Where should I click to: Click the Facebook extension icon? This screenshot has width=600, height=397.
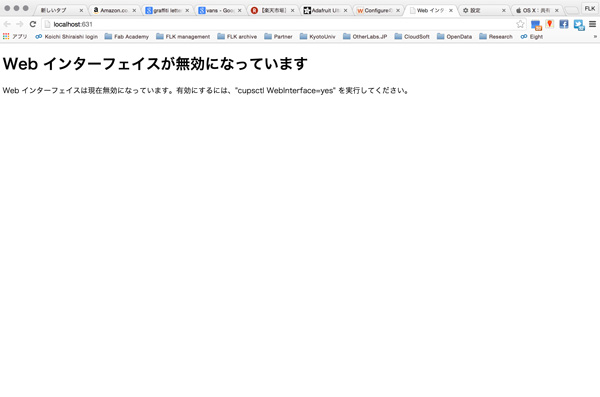coord(564,24)
